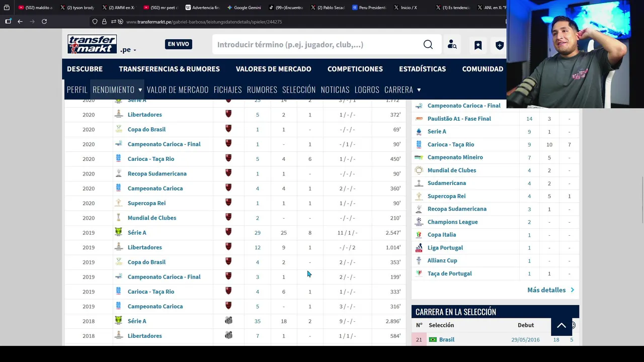This screenshot has width=644, height=362.
Task: Open 2019 Campeonato Carioca - Final link
Action: [164, 277]
